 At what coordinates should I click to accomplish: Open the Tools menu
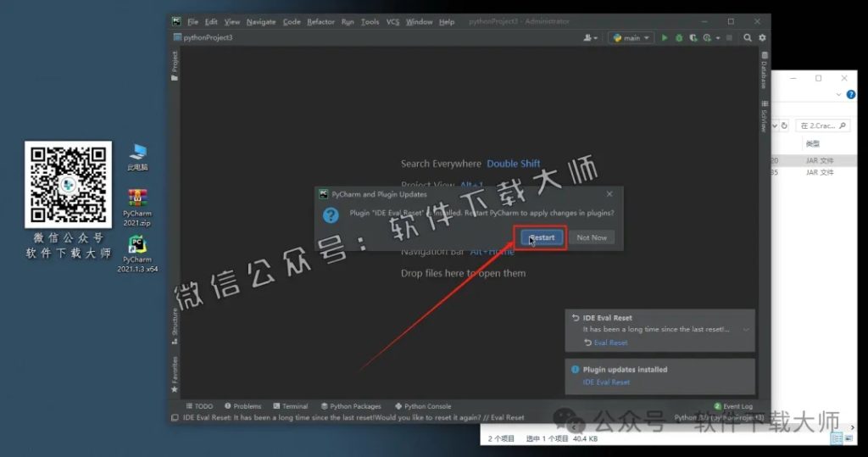tap(370, 21)
